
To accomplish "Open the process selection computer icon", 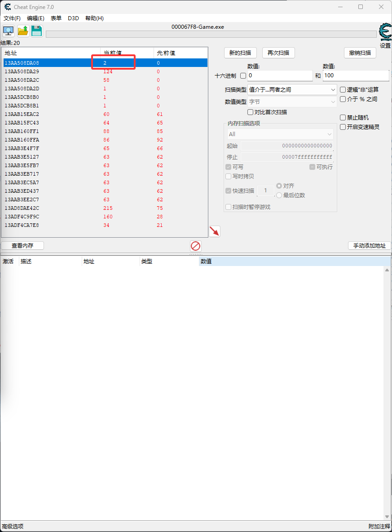I will [9, 31].
